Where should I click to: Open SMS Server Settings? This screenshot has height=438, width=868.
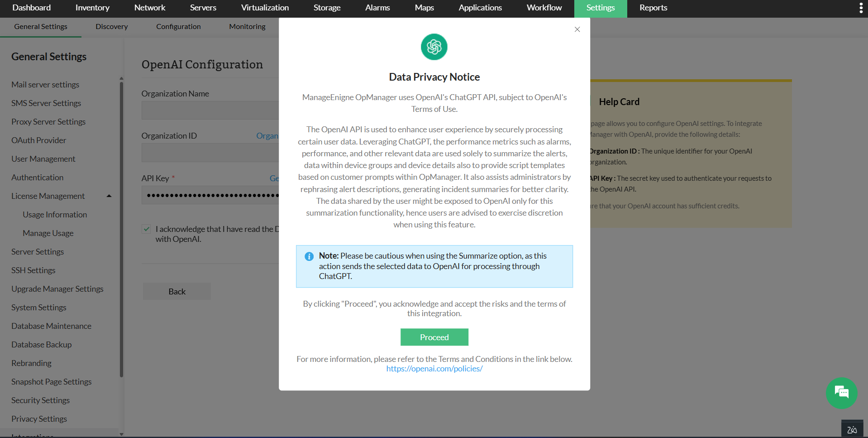point(46,103)
